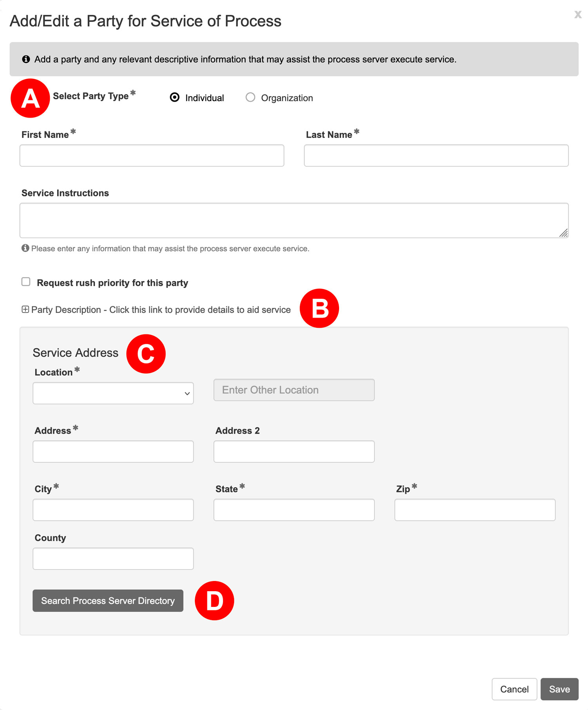This screenshot has width=588, height=710.
Task: Click the First Name field
Action: click(152, 156)
